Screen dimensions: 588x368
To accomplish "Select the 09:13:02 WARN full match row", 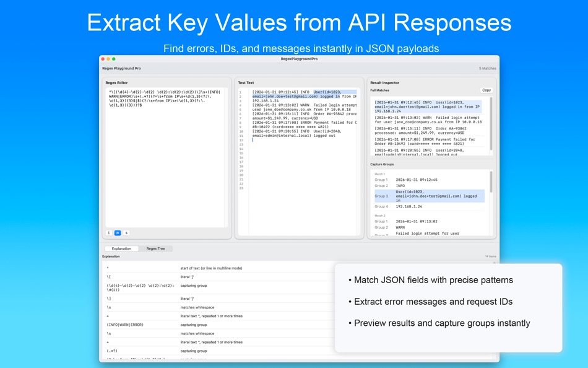I will click(x=428, y=120).
